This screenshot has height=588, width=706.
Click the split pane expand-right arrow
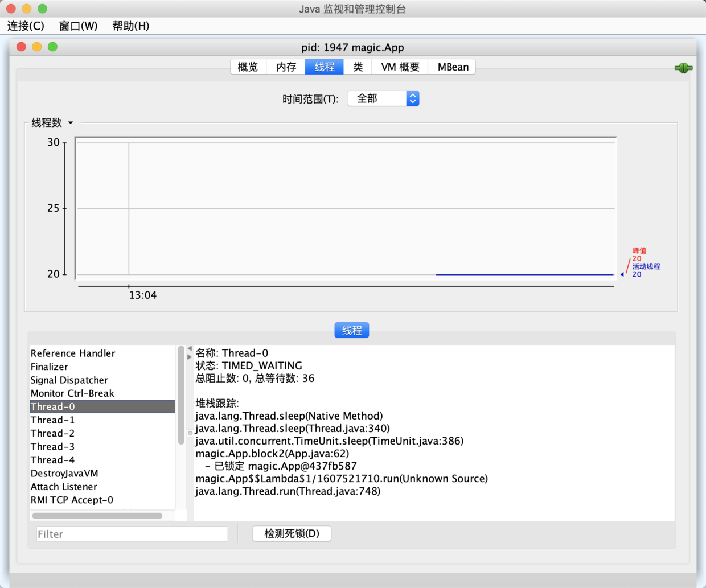pyautogui.click(x=190, y=357)
